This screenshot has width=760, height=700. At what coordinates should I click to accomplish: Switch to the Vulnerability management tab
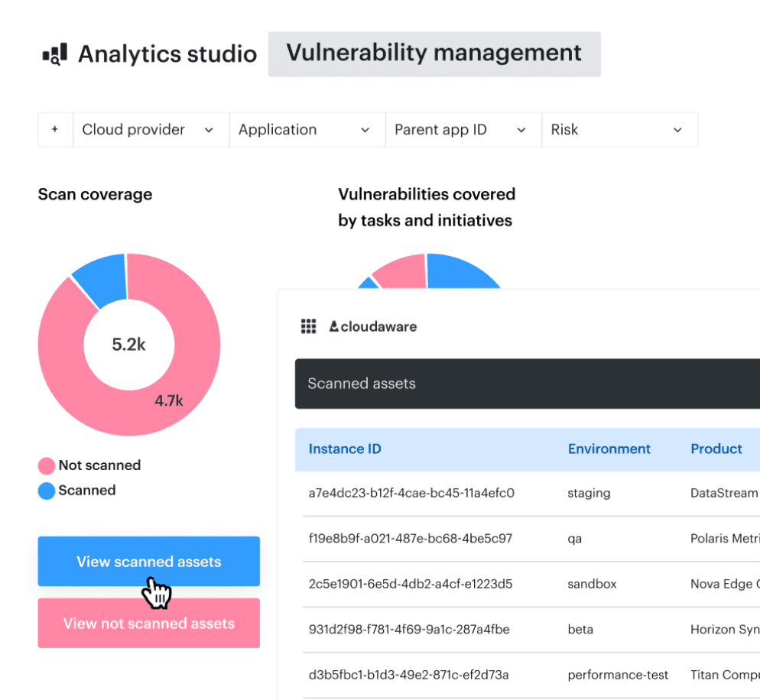(x=433, y=53)
